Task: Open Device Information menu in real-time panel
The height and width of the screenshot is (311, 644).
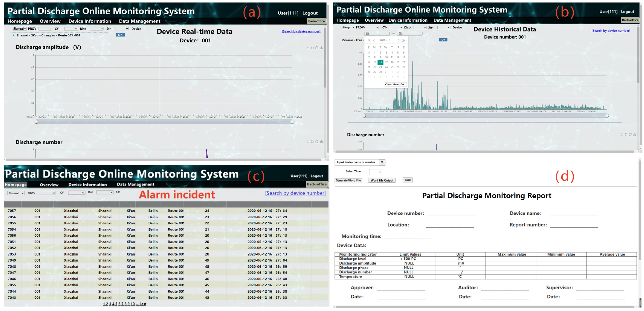Action: click(90, 21)
